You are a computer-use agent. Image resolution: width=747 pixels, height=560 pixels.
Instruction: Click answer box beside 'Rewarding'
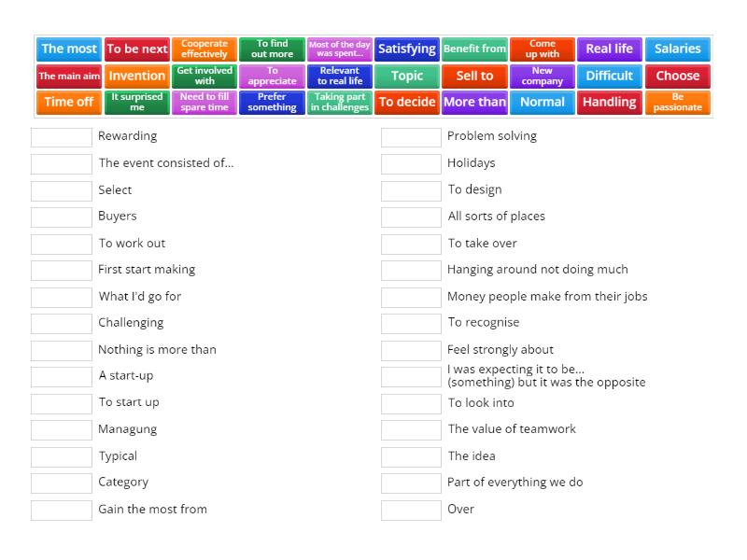click(x=62, y=137)
